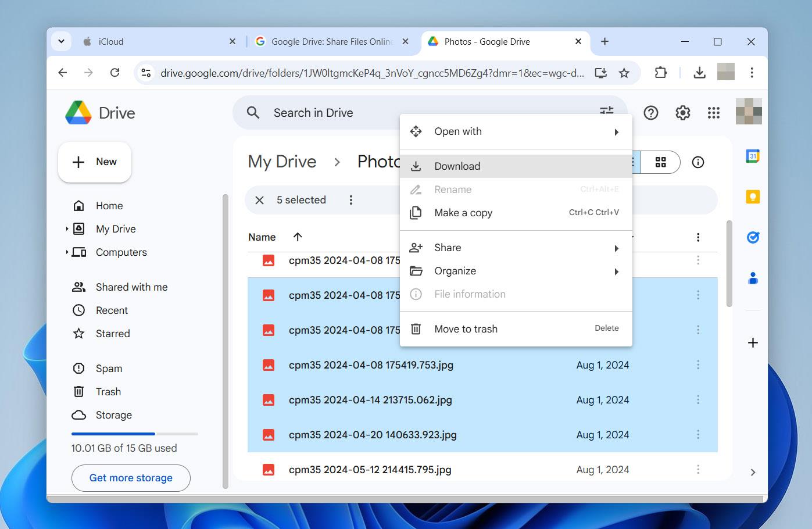Open Shared with me

(x=131, y=287)
